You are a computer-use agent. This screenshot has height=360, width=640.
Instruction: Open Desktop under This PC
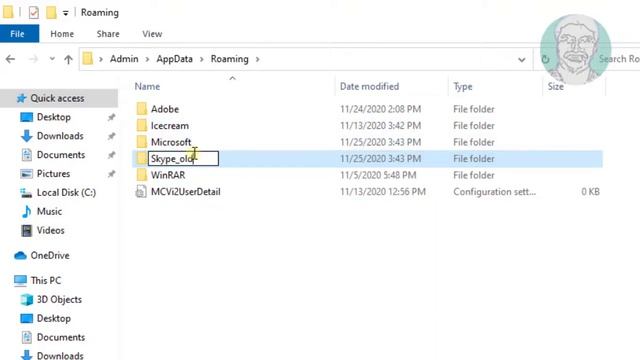(x=53, y=318)
